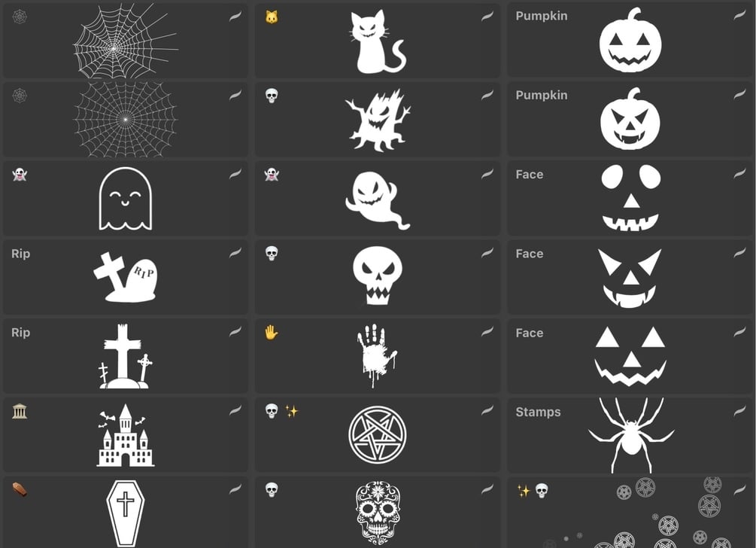756x548 pixels.
Task: Pick the scattered pentagram stamps brush
Action: pyautogui.click(x=630, y=513)
